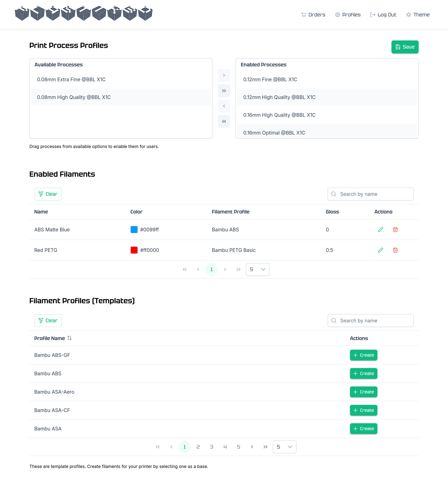Open the Theme switcher
Viewport: 448px width, 483px height.
tap(418, 15)
